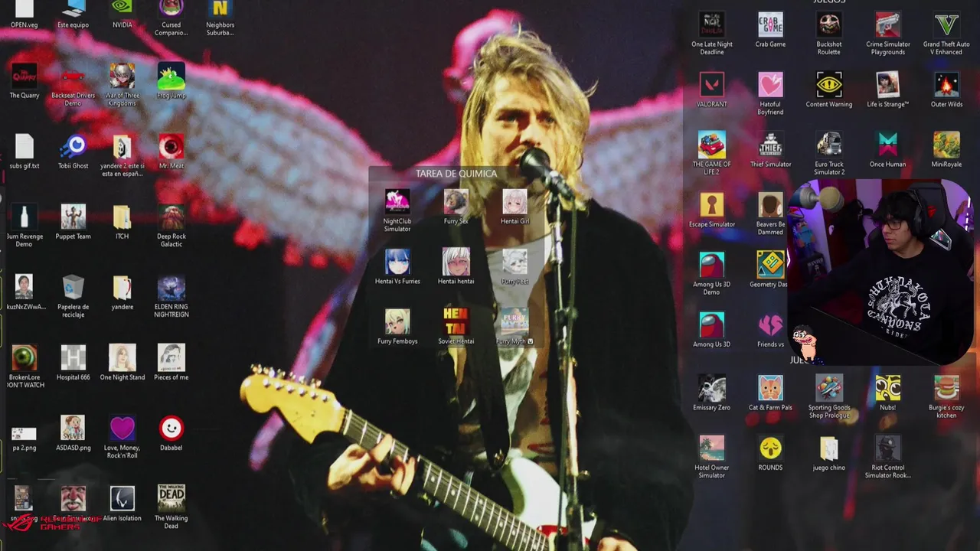Launch Emissary Zero shortcut
This screenshot has width=980, height=551.
[x=711, y=388]
